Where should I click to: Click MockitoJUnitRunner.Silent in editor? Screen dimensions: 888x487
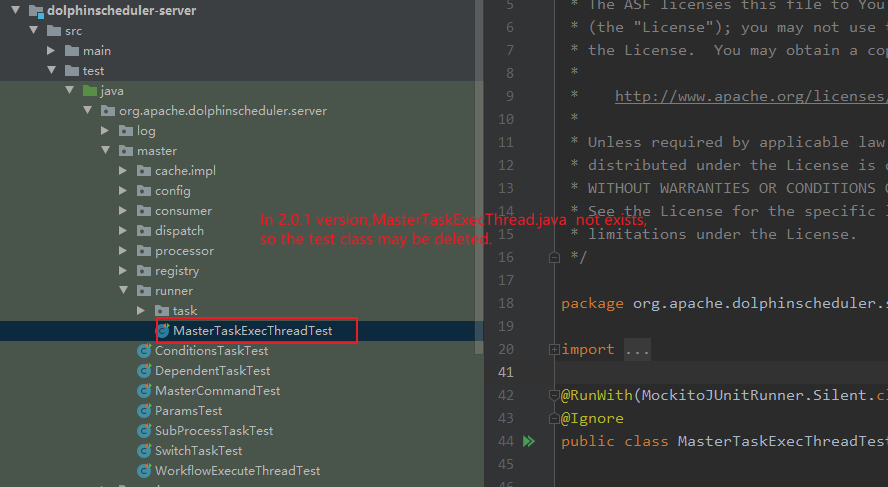tap(754, 395)
